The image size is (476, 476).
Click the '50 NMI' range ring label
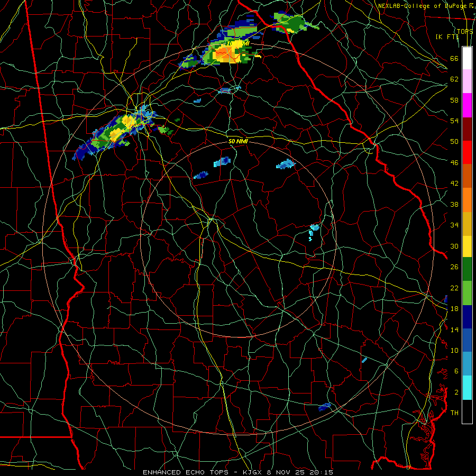pos(238,141)
